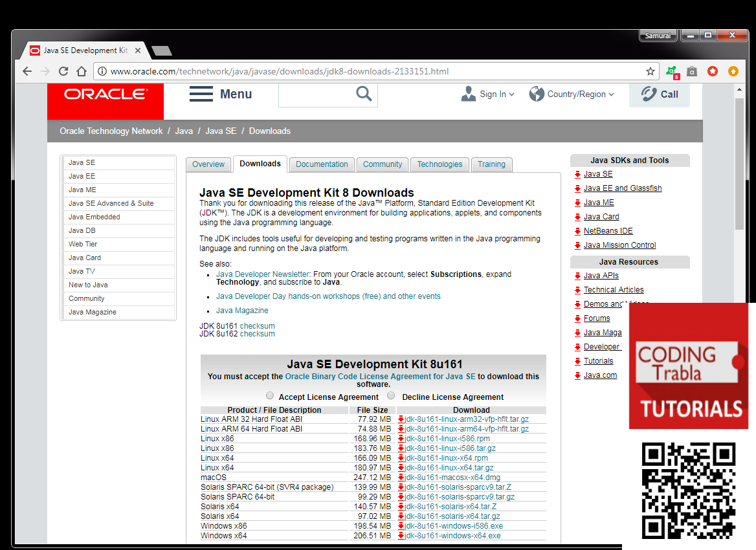Open Technical Articles link

[614, 290]
